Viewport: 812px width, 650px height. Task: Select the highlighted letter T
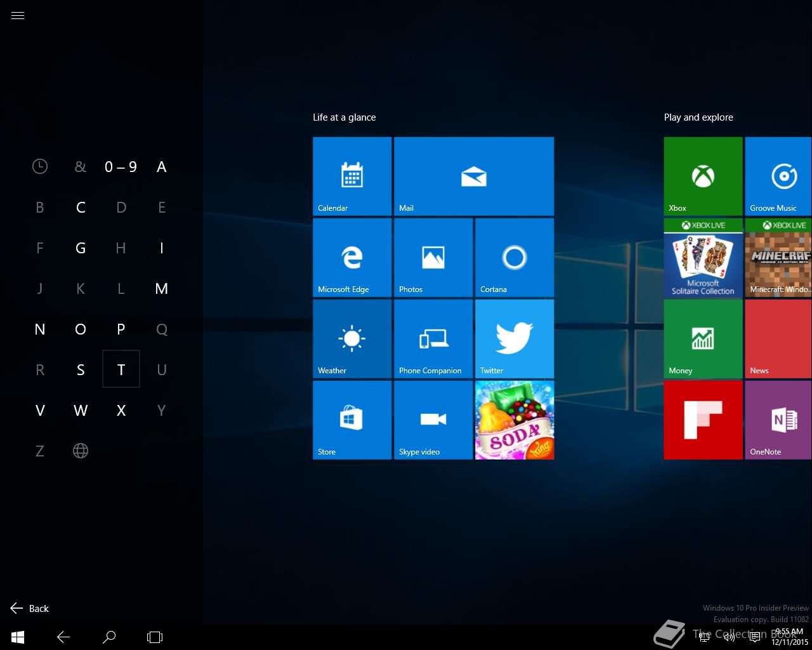click(x=121, y=369)
